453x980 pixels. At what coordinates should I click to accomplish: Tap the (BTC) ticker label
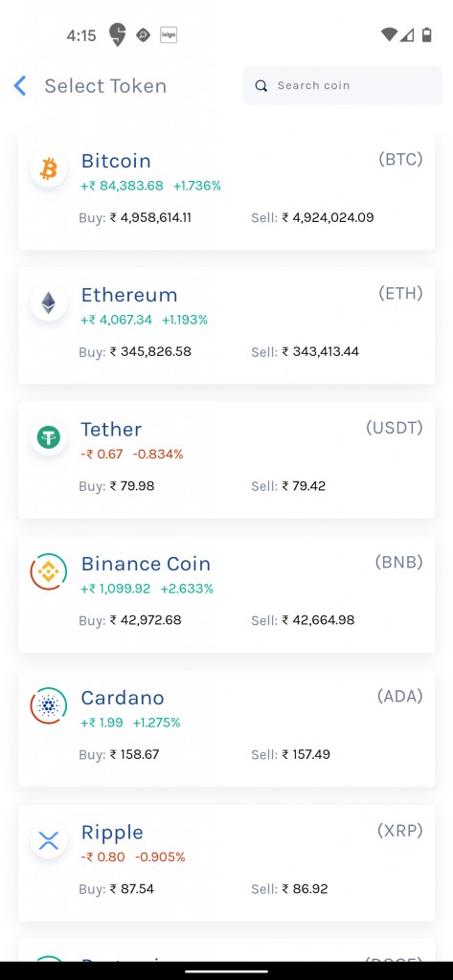click(400, 160)
